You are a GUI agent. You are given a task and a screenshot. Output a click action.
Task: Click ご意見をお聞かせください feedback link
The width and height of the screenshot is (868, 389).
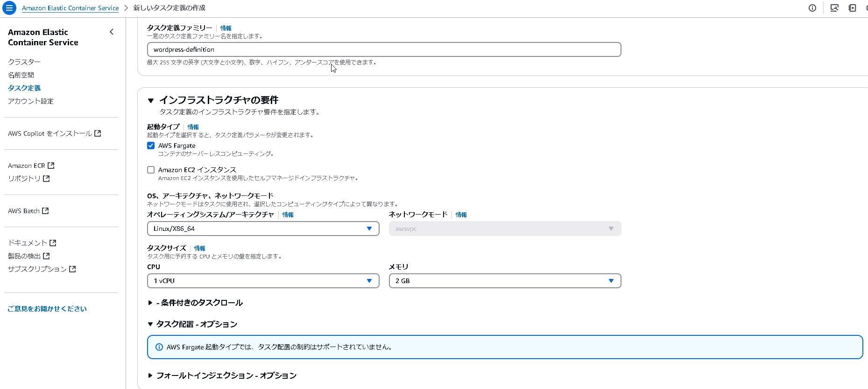click(47, 309)
